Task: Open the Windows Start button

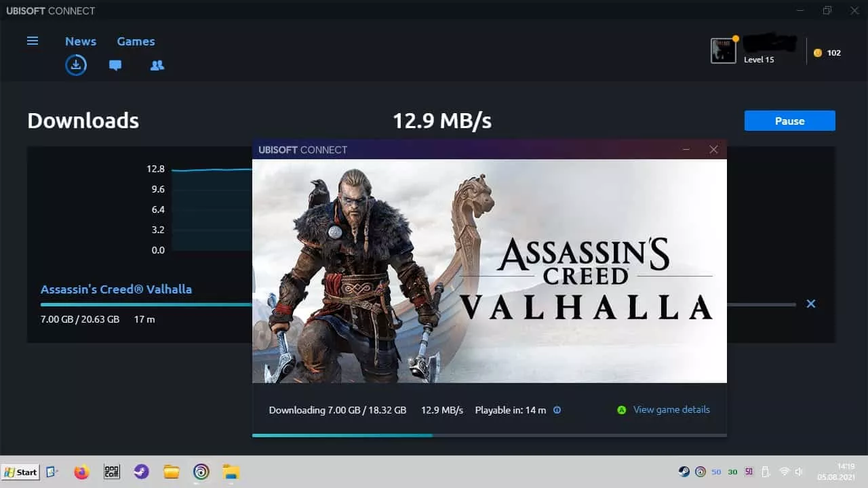Action: (x=20, y=472)
